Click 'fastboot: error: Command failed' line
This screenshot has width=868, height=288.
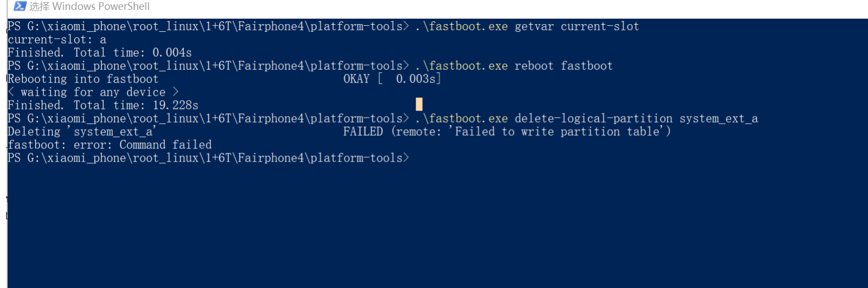[110, 145]
